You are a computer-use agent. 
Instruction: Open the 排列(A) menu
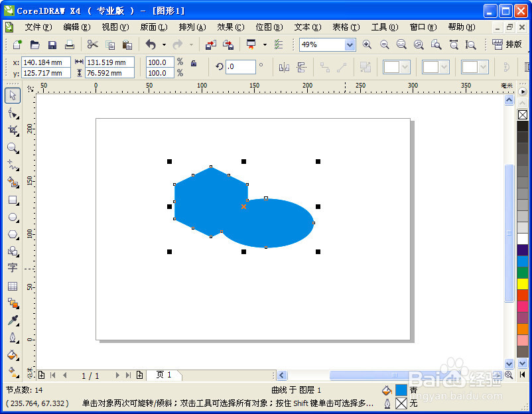point(192,27)
